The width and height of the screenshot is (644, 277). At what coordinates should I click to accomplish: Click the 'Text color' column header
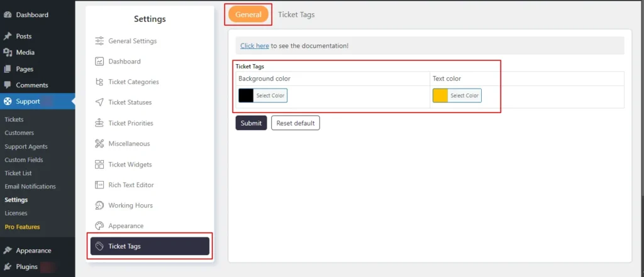pyautogui.click(x=447, y=79)
